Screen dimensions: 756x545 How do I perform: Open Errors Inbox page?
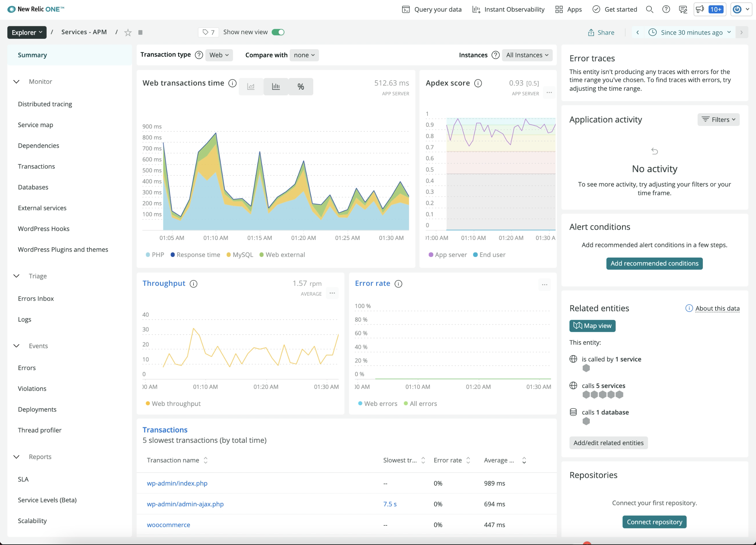[x=36, y=299]
